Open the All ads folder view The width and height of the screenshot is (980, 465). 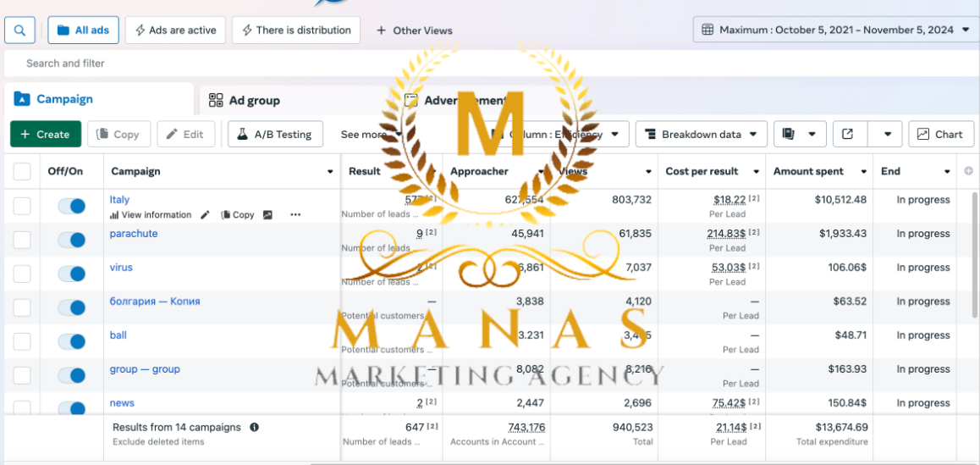pos(83,30)
